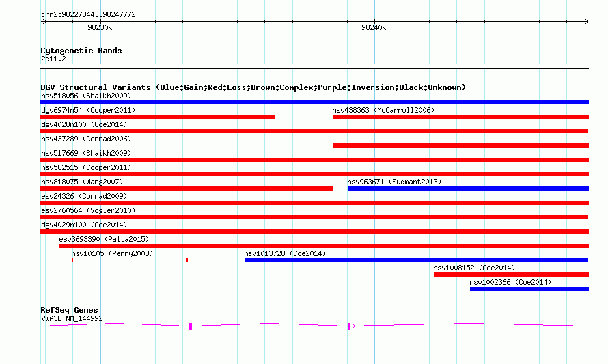Select the nsv818075 (Wang2007) label
Screen dimensions: 608x364
(x=82, y=182)
